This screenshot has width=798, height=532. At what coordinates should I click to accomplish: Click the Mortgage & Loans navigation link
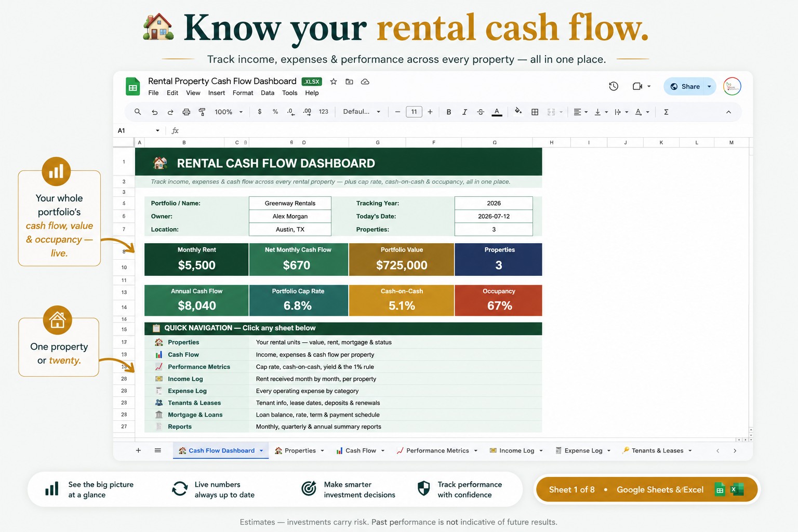[x=195, y=415]
